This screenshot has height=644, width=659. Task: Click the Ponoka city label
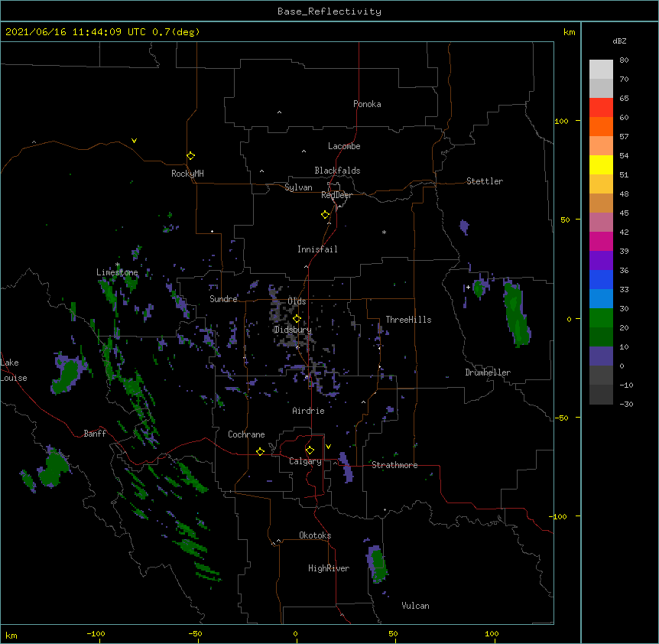(367, 104)
